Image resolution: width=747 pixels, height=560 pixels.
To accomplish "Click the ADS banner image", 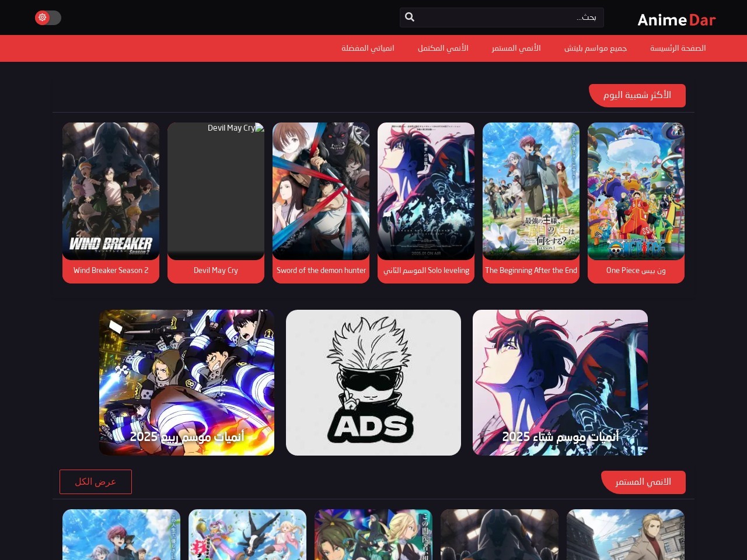I will (x=373, y=383).
